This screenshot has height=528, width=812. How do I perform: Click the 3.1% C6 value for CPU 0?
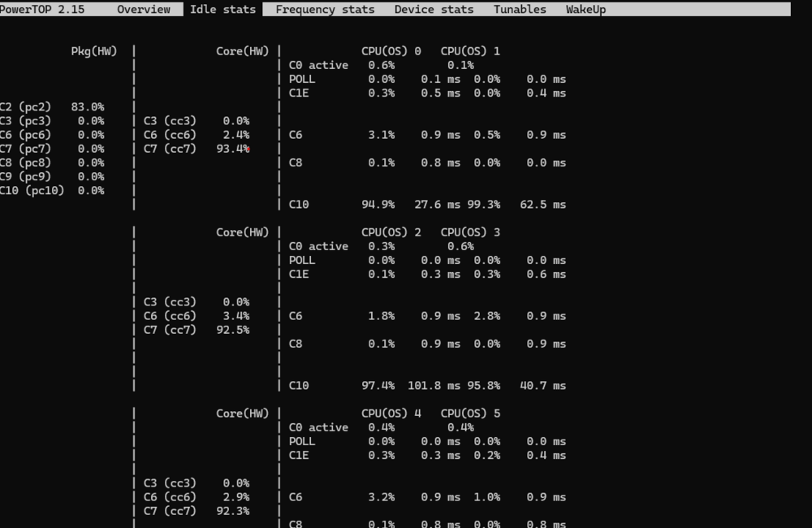click(x=381, y=135)
